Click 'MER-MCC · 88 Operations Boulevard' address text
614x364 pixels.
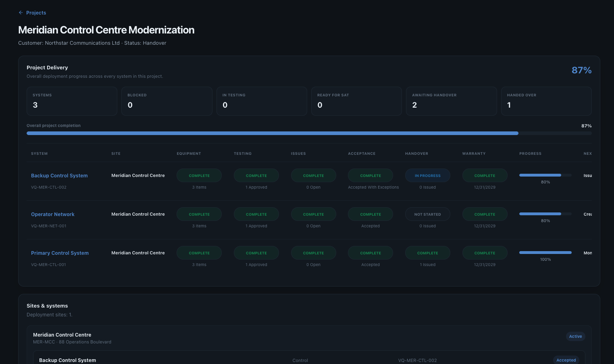click(72, 342)
